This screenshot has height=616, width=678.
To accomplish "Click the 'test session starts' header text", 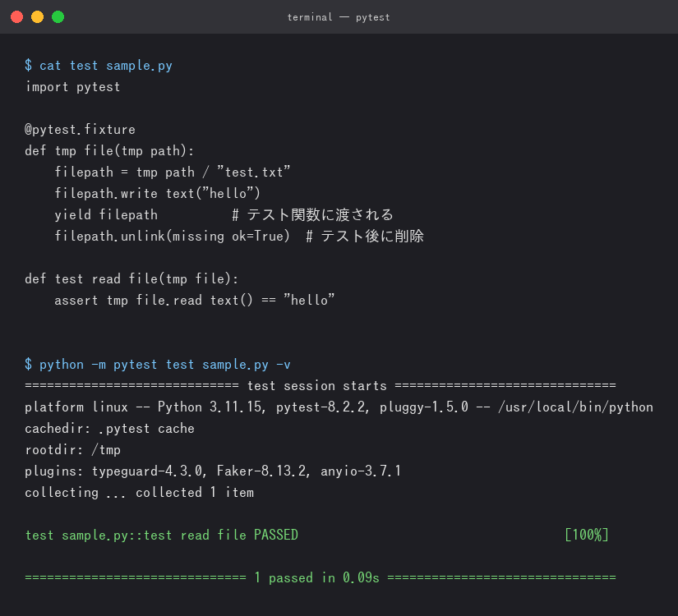I will 317,385.
